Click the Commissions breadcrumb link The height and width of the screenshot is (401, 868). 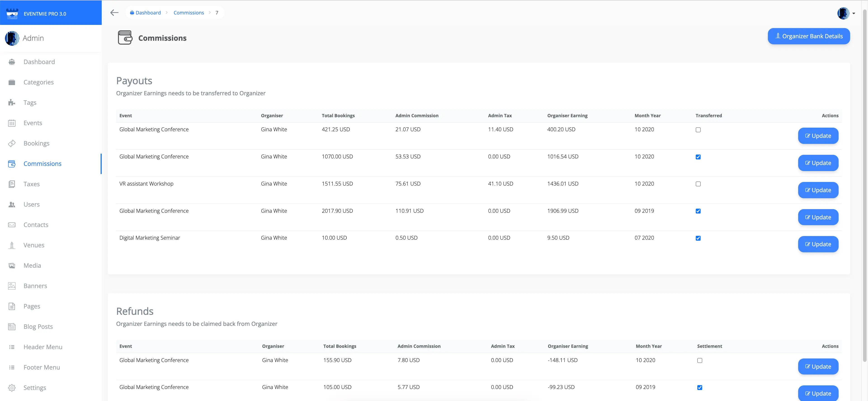point(188,13)
